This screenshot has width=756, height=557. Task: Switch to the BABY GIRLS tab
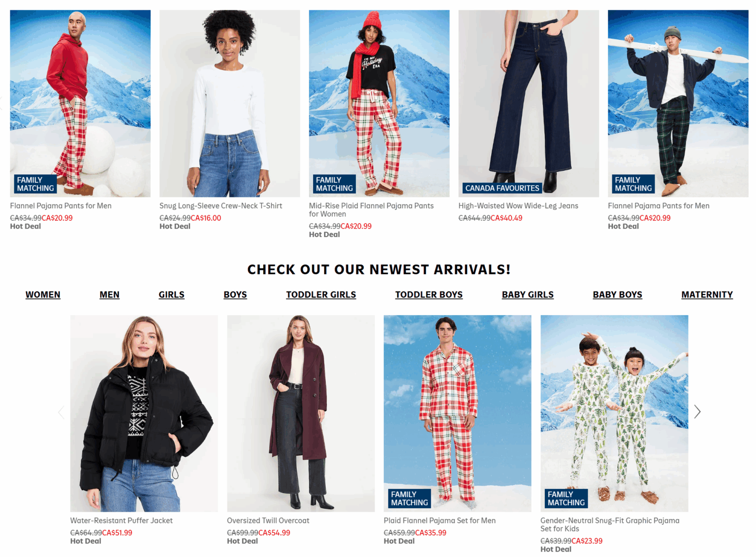pyautogui.click(x=528, y=295)
